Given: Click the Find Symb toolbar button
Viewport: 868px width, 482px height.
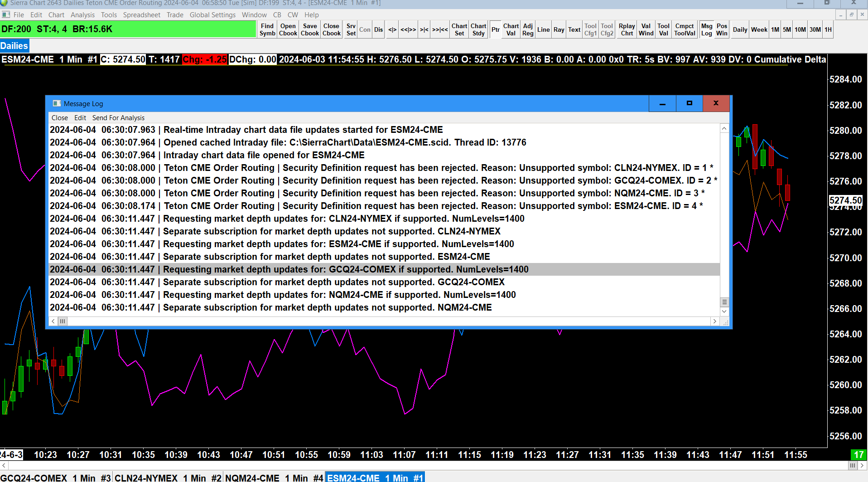Looking at the screenshot, I should click(267, 29).
